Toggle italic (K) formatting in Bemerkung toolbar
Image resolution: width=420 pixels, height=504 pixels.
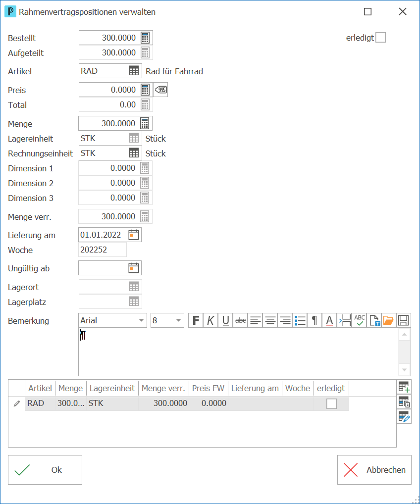210,320
